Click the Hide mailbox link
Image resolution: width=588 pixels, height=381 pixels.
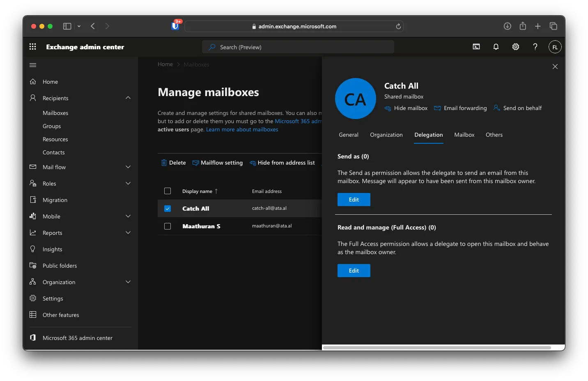pos(406,108)
